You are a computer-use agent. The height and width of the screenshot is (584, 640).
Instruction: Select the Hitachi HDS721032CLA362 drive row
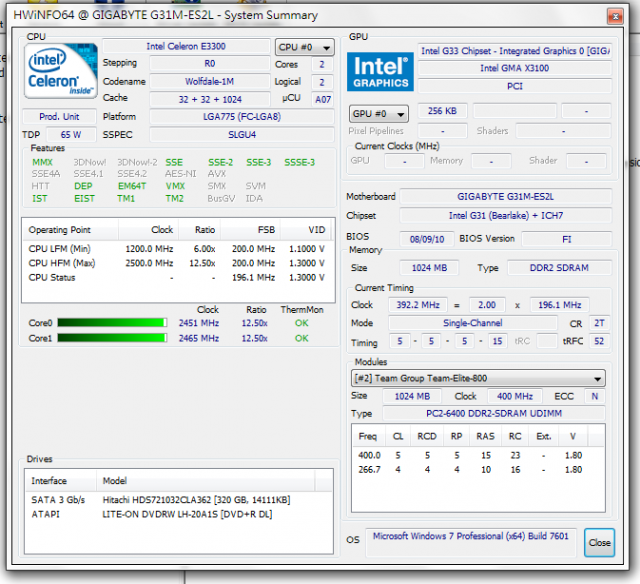pos(179,500)
